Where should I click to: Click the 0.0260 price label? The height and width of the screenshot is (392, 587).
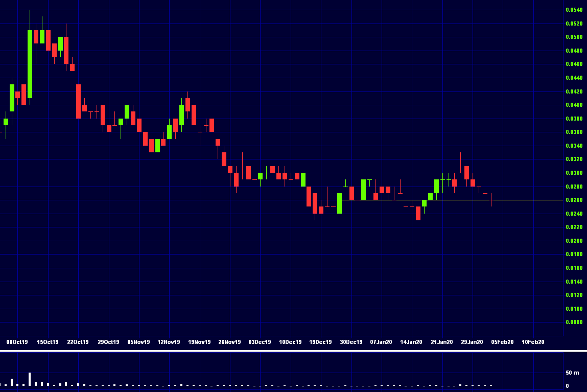coord(574,200)
